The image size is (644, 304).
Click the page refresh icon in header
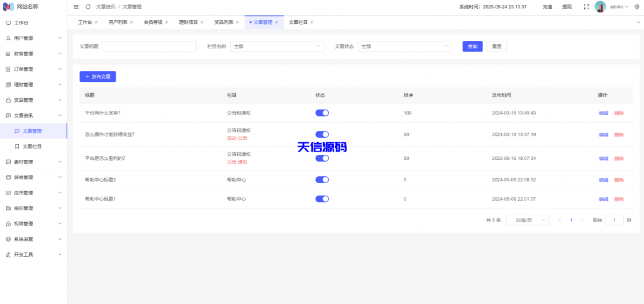(x=88, y=6)
